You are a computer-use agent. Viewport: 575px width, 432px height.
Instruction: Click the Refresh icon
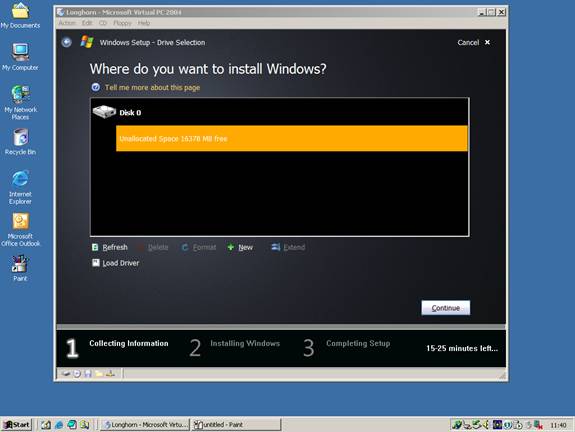click(x=95, y=247)
